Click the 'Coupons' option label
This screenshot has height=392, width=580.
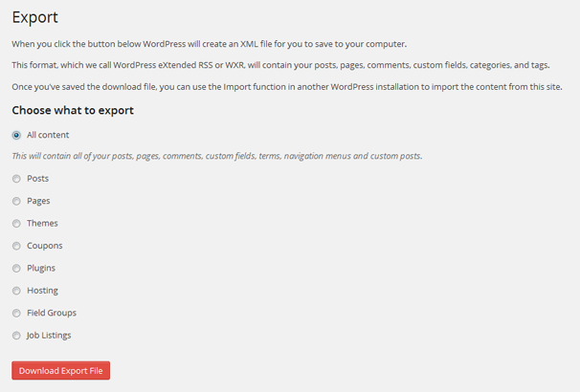tap(45, 246)
